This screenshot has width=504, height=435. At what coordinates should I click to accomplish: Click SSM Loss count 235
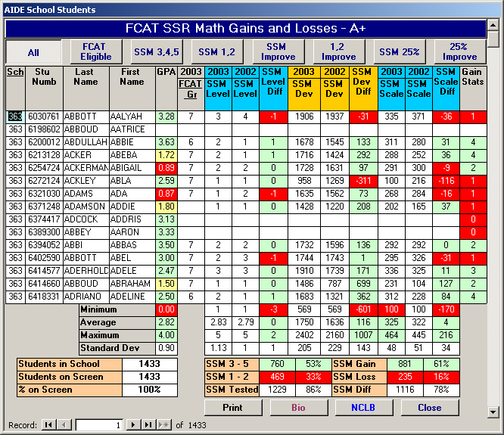click(x=405, y=377)
